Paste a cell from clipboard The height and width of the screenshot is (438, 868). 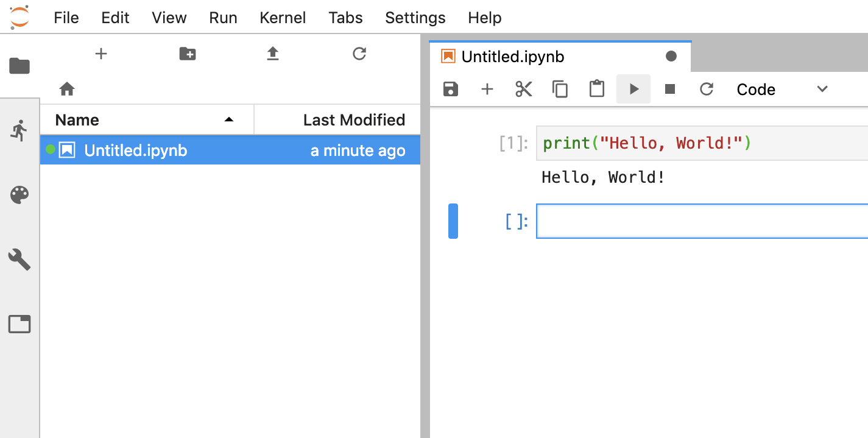(596, 89)
